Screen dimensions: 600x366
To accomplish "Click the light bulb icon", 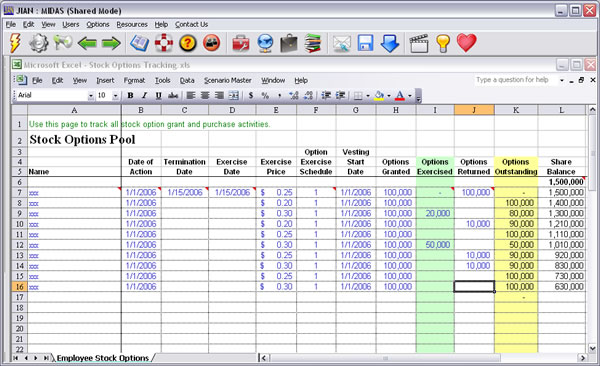I will [x=443, y=43].
